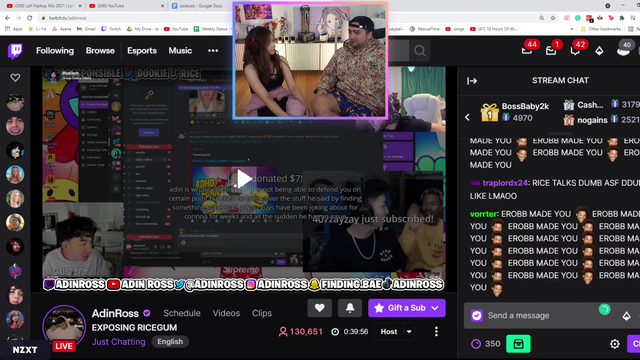Open the Twitch home logo
This screenshot has height=360, width=640.
16,51
